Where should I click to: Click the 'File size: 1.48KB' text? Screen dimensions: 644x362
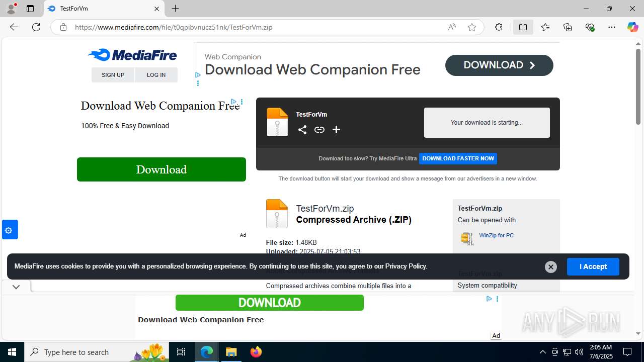tap(291, 242)
